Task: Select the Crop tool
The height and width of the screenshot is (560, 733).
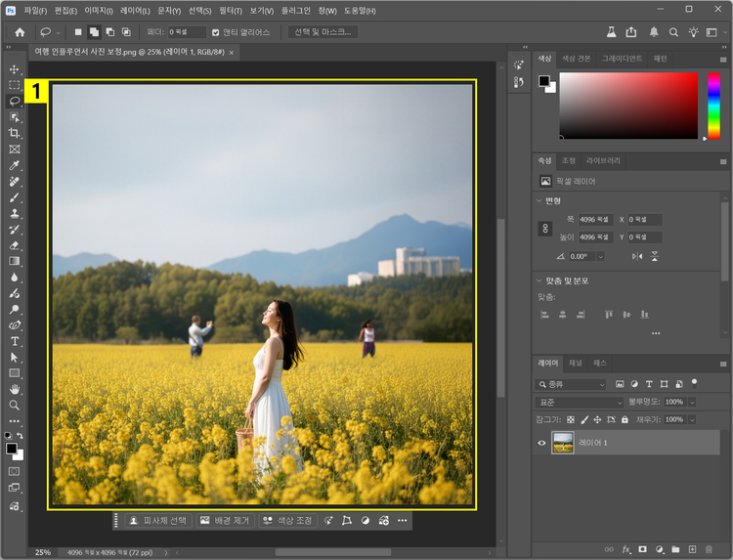Action: 15,133
